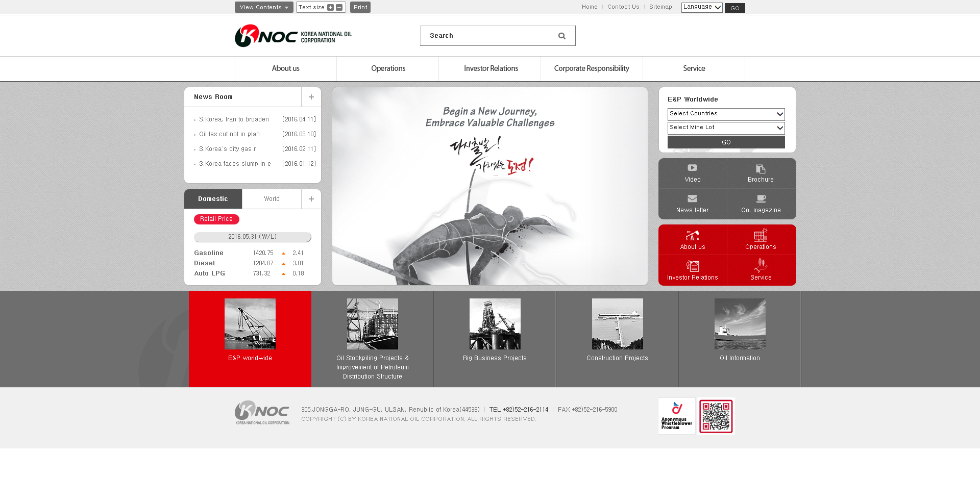Click the red Operations quick link icon
This screenshot has width=980, height=478.
point(761,236)
